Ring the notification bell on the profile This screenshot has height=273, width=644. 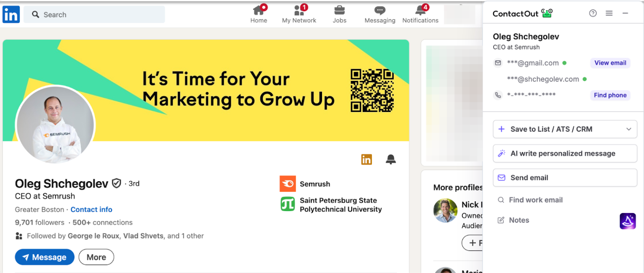pyautogui.click(x=391, y=159)
